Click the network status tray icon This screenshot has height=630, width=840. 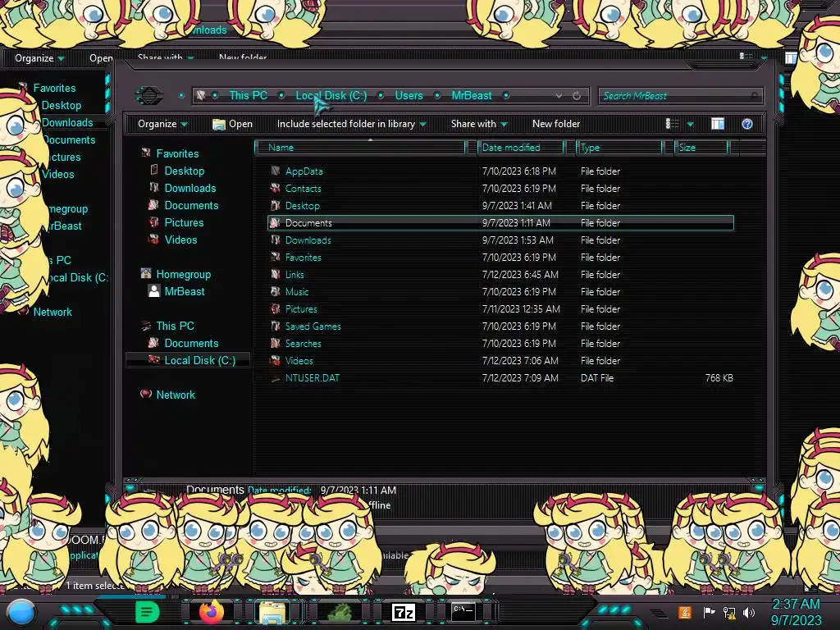coord(729,612)
